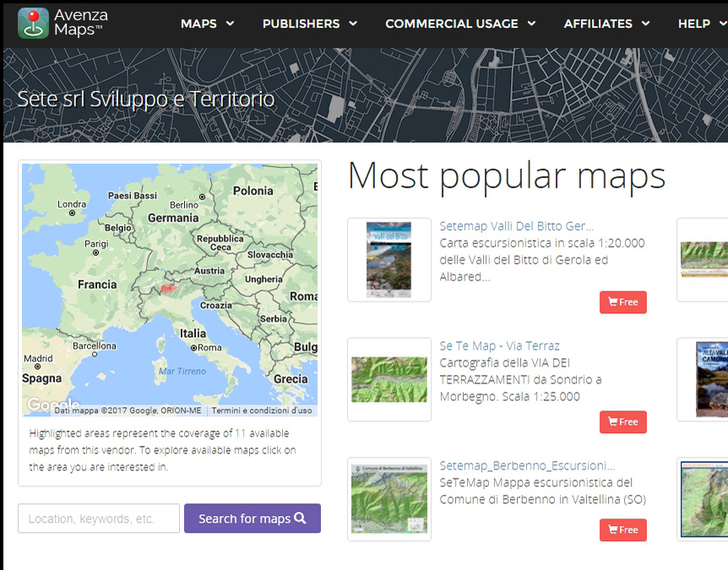The width and height of the screenshot is (728, 570).
Task: Open the Setemap_Berbenno_Escursioni... link
Action: click(527, 465)
